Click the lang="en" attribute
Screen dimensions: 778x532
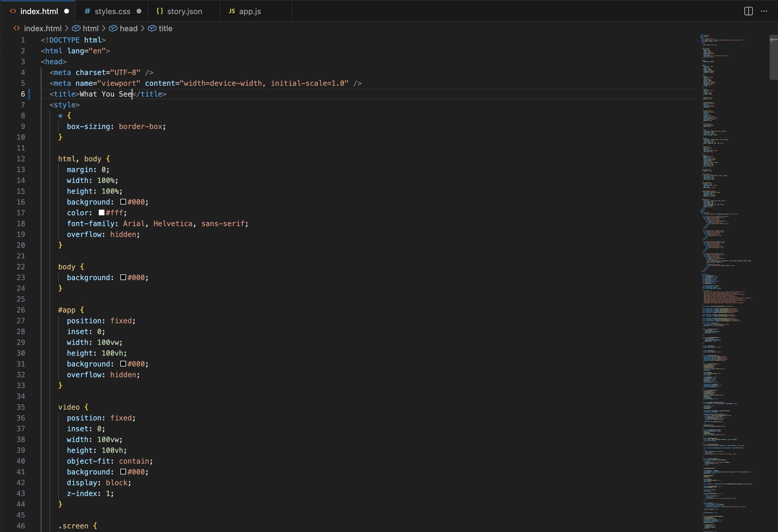tap(86, 51)
